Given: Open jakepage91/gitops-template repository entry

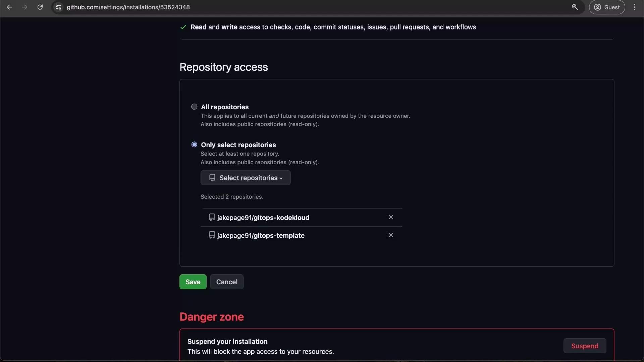Looking at the screenshot, I should point(261,235).
